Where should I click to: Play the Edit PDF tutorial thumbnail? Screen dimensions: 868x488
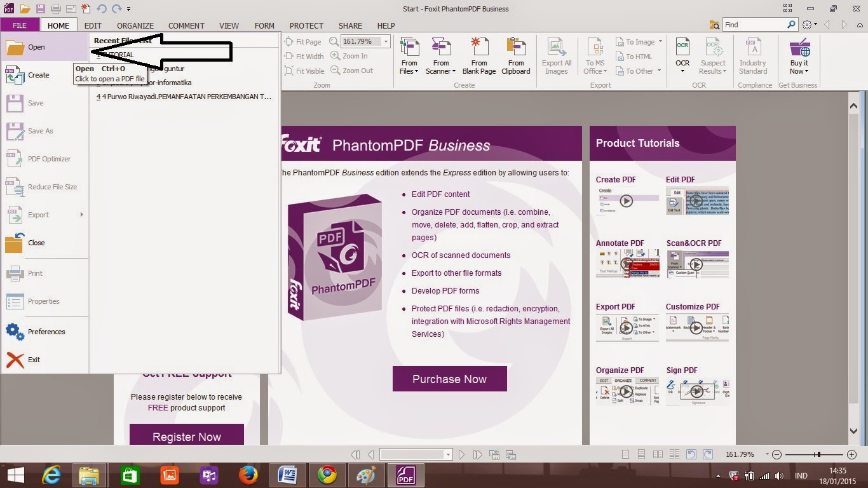(x=697, y=201)
